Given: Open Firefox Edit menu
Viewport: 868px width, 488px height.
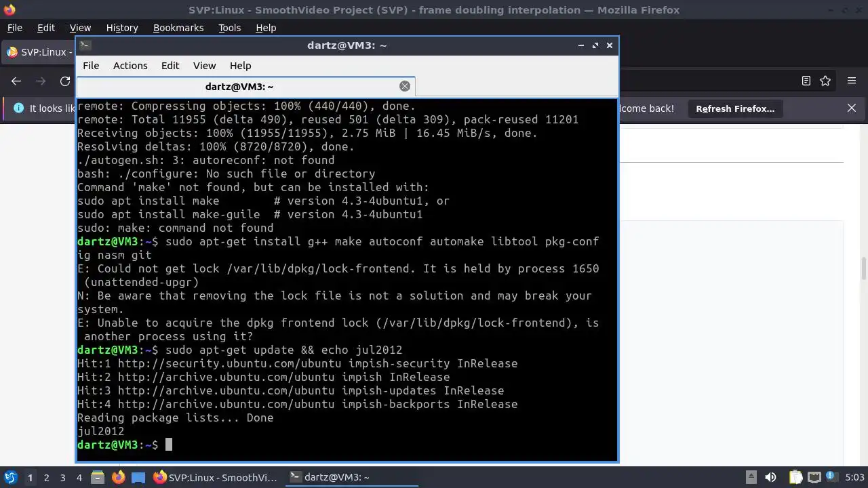Looking at the screenshot, I should pos(46,28).
